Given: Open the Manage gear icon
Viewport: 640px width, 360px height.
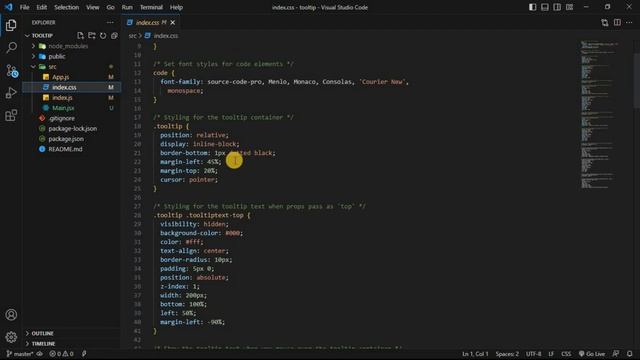Looking at the screenshot, I should [11, 337].
